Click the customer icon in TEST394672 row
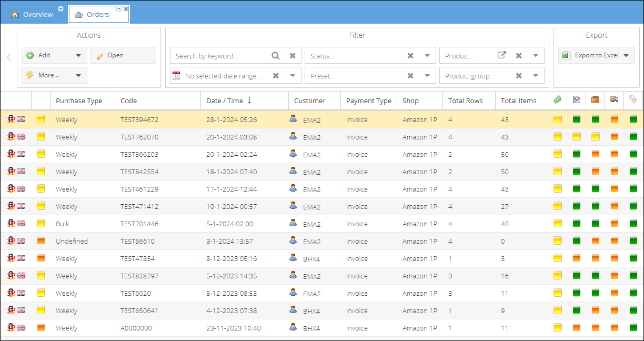This screenshot has height=341, width=644. tap(293, 119)
